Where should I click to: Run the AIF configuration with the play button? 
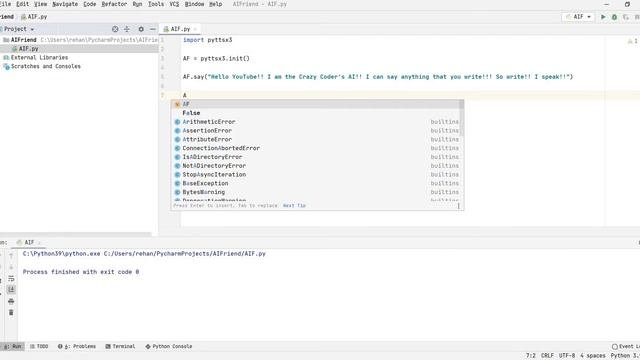[x=603, y=17]
